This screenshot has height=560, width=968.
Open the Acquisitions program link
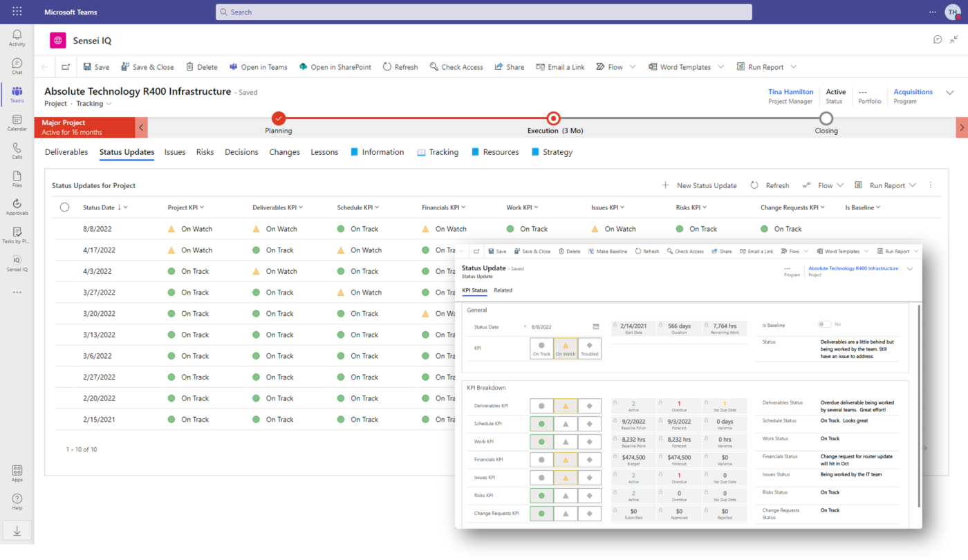click(x=913, y=92)
